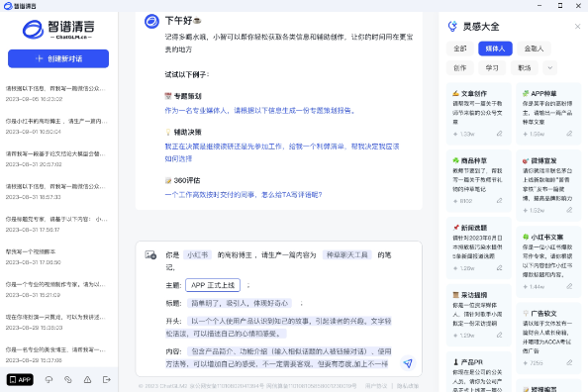
Task: Click the edit pencil on the 新闻选题 card
Action: [499, 268]
